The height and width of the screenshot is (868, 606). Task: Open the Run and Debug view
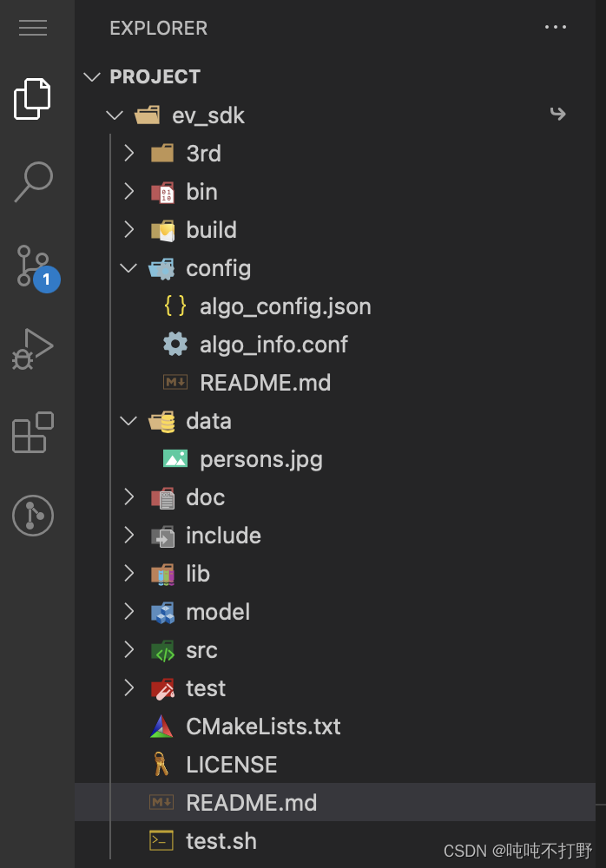[32, 349]
